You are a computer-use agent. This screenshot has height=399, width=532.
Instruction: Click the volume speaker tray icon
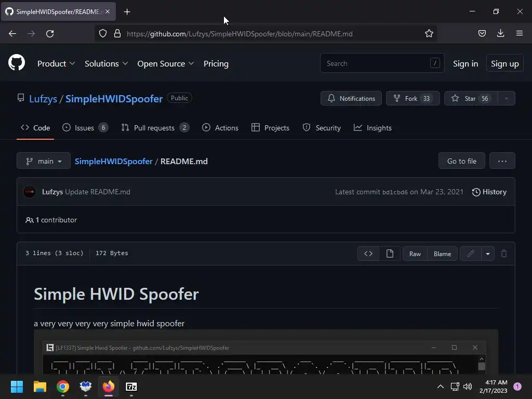pyautogui.click(x=468, y=387)
